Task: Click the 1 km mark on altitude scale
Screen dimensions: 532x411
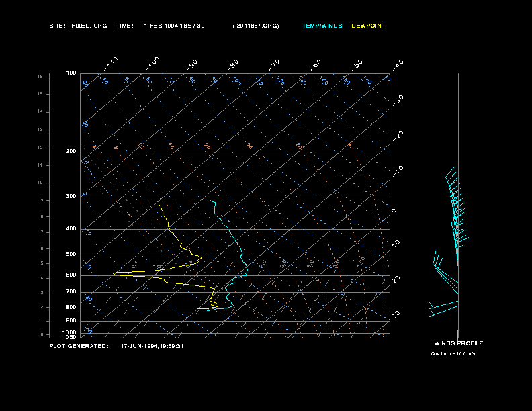Action: (x=42, y=321)
